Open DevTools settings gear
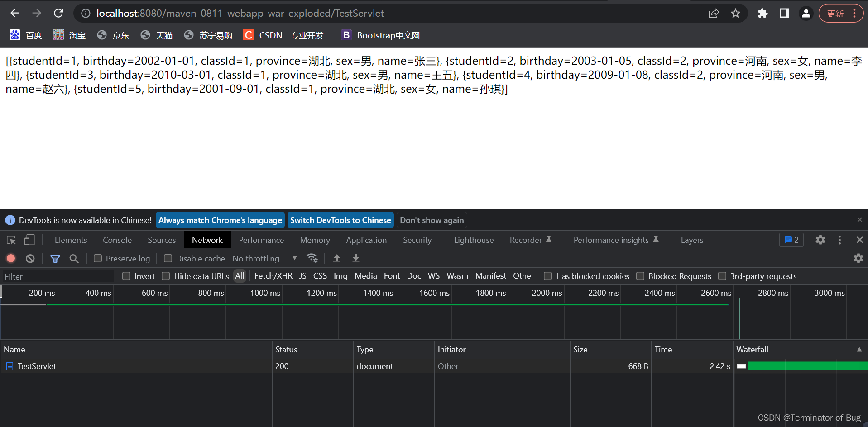Image resolution: width=868 pixels, height=427 pixels. [x=820, y=240]
